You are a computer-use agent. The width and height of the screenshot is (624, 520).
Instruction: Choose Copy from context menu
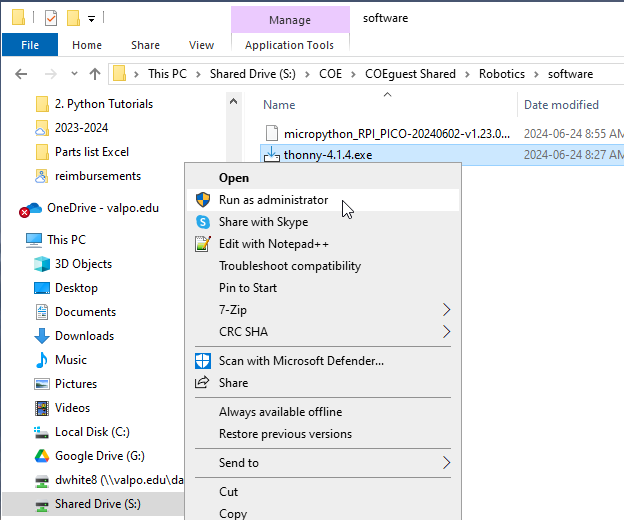tap(323, 513)
